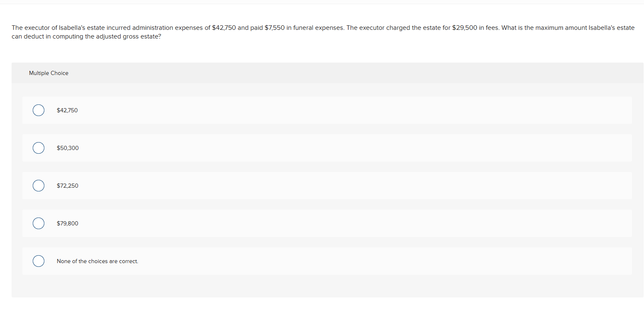Screen dimensions: 644x312
Task: Click the 'None of the choices are correct' text
Action: 98,261
